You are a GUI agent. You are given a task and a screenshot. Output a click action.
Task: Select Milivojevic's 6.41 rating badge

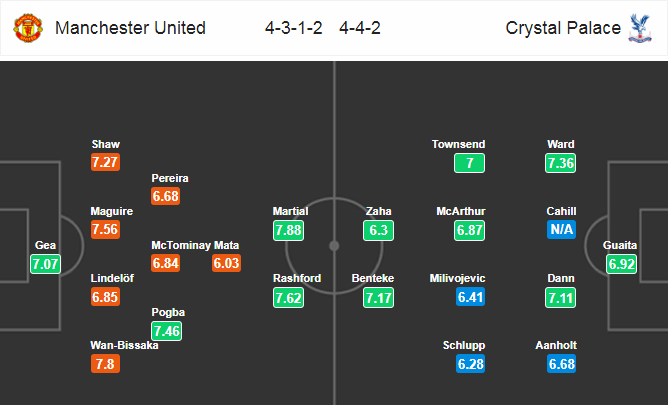point(470,297)
